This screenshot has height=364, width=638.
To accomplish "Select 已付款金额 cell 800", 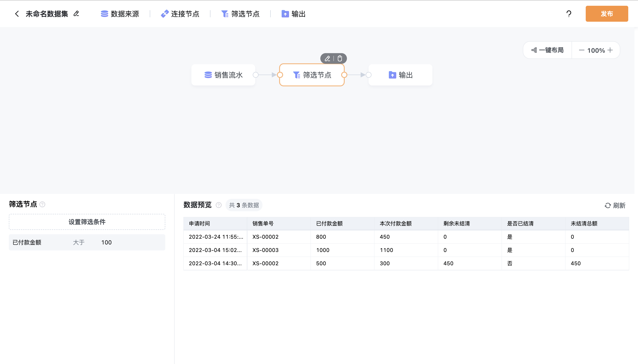I will click(342, 237).
